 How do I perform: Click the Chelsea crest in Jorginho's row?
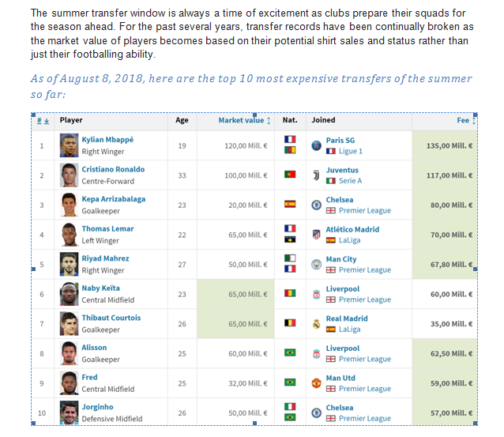[317, 413]
